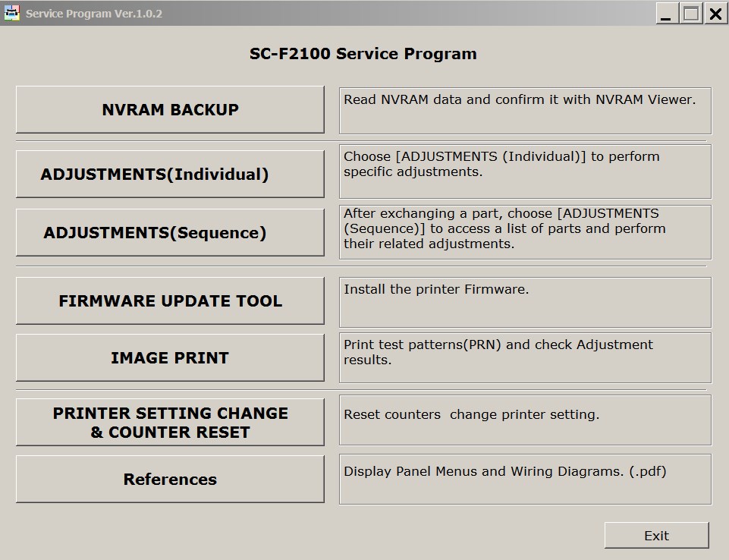Click the 'Service Program Ver.1.0.2' window title

(x=94, y=14)
